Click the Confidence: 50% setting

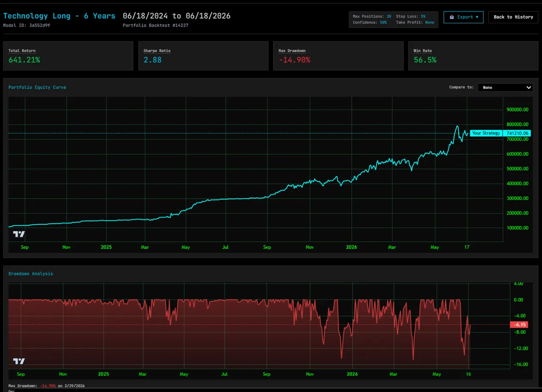pos(370,22)
